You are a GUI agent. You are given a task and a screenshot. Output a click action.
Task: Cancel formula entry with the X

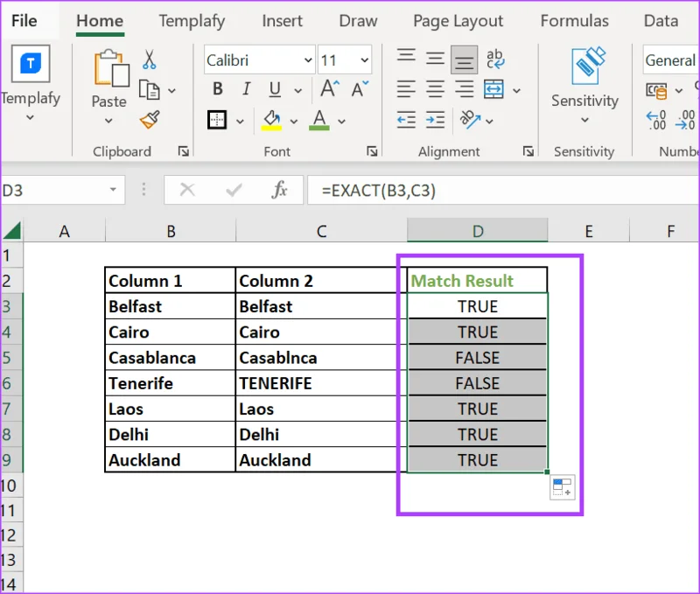pos(187,190)
